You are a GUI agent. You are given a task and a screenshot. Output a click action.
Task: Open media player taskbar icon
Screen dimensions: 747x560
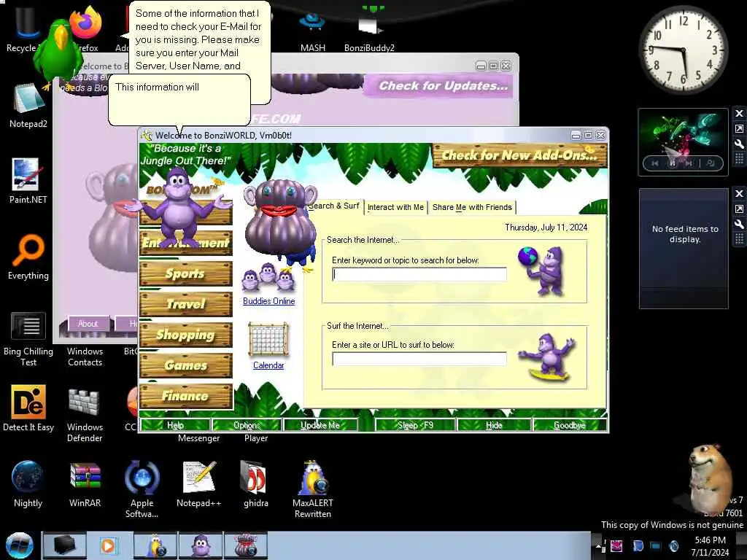pyautogui.click(x=108, y=545)
